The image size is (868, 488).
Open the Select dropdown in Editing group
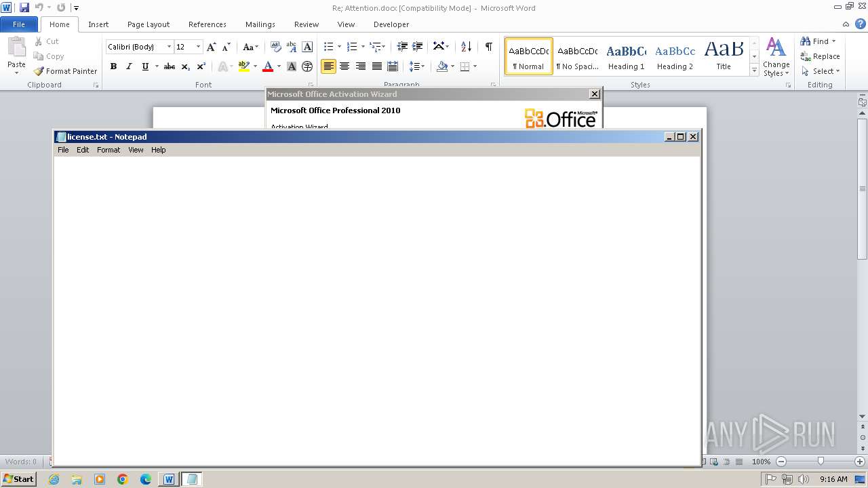coord(820,71)
